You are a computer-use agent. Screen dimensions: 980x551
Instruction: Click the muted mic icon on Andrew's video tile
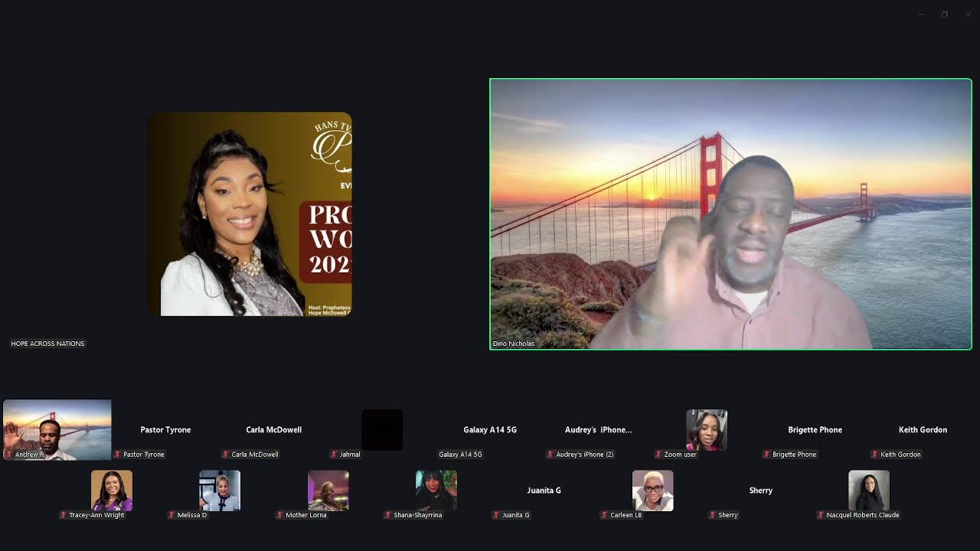click(x=9, y=455)
